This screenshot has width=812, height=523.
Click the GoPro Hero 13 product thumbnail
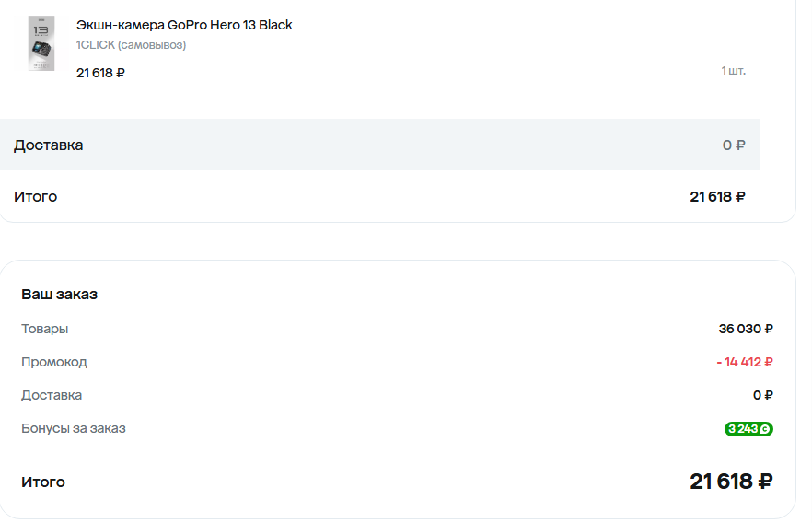[41, 43]
